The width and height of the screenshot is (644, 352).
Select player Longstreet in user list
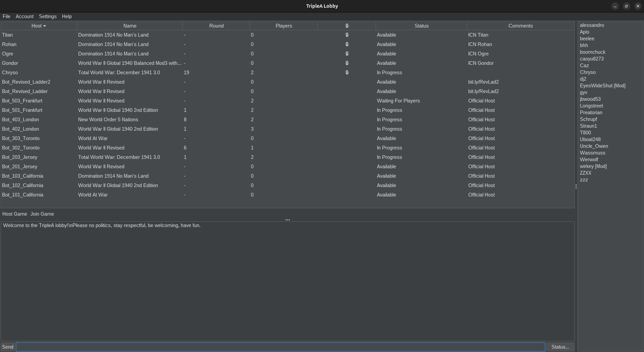point(591,106)
